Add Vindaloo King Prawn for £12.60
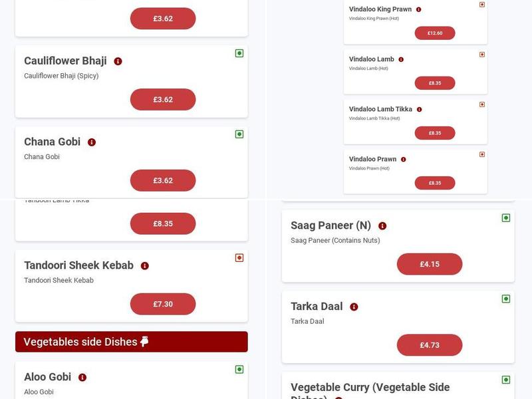This screenshot has height=399, width=532. pyautogui.click(x=433, y=31)
